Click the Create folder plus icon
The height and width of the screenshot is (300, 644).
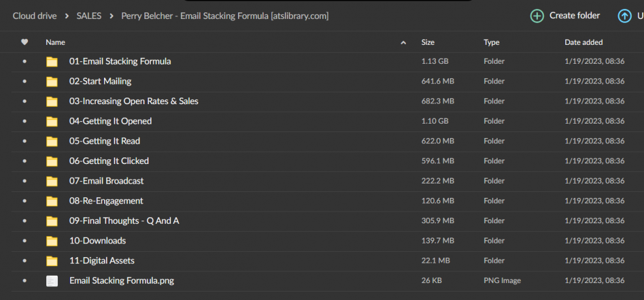(537, 16)
